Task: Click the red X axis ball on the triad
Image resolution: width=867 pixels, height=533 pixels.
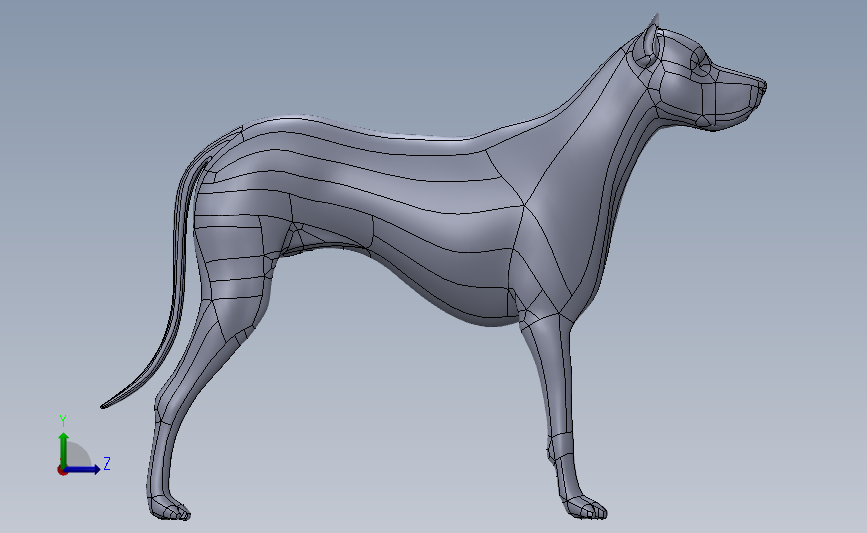Action: click(x=62, y=471)
